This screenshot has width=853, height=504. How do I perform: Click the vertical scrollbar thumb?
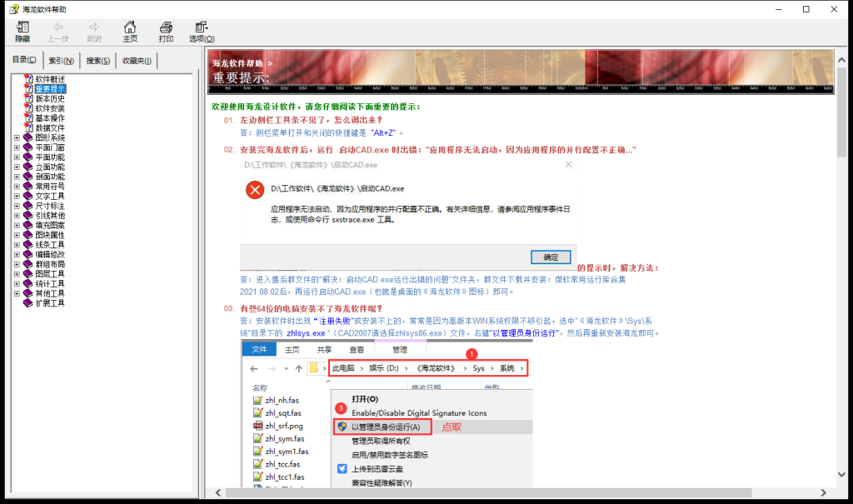coord(841,112)
